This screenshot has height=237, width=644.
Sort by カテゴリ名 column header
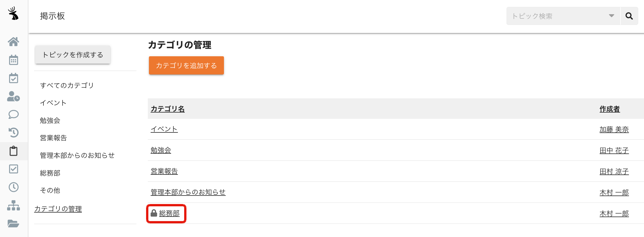(x=168, y=109)
